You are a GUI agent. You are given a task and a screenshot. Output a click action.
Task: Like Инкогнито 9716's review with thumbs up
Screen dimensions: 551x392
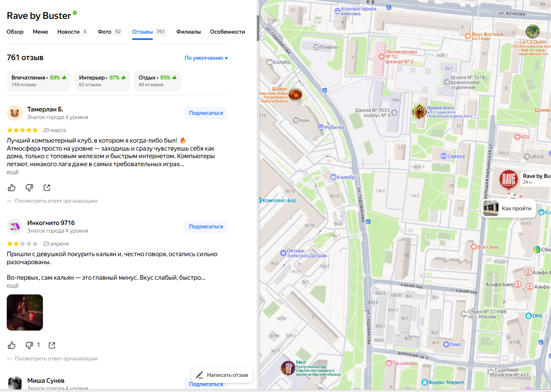click(12, 345)
